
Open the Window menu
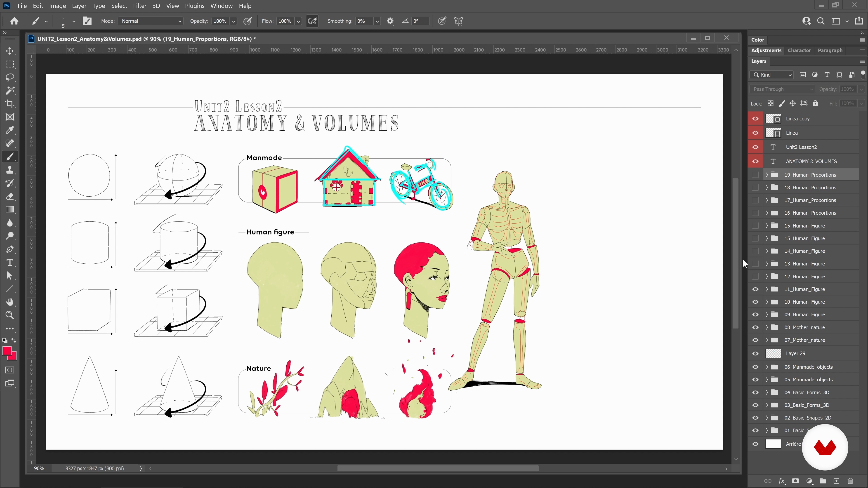click(x=221, y=6)
